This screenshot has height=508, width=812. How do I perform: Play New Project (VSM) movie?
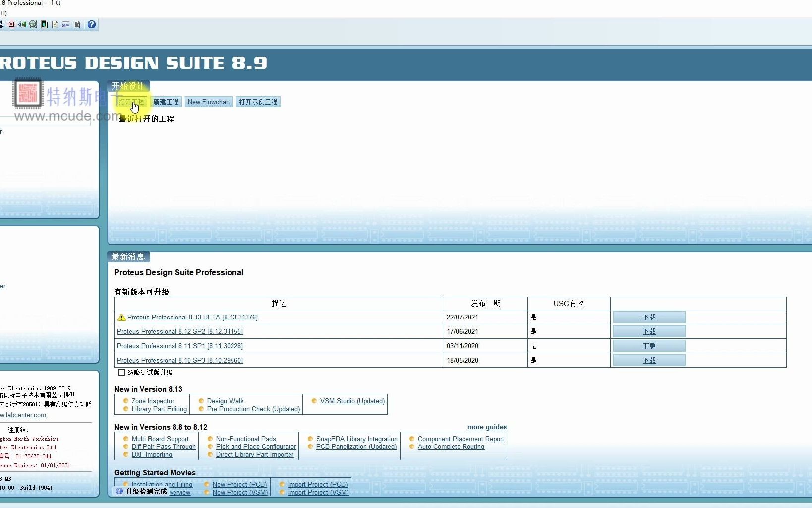(240, 492)
